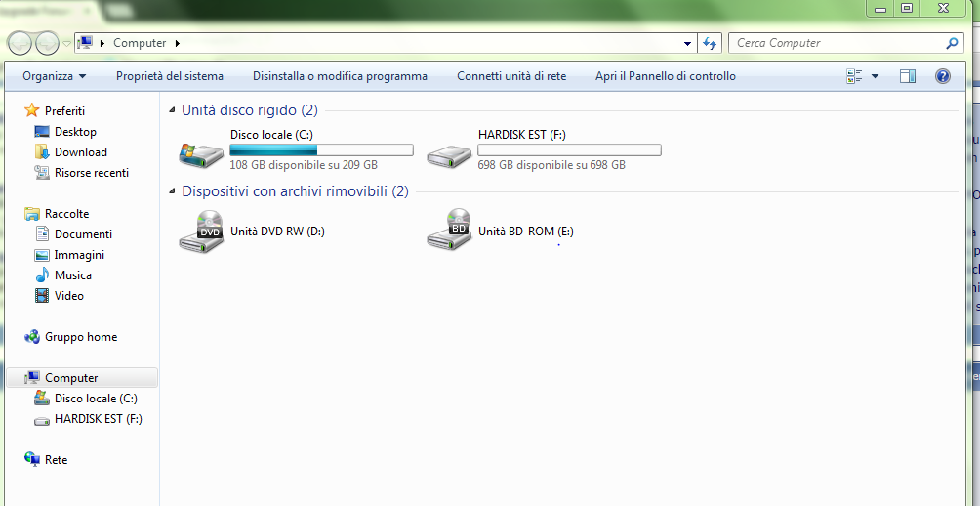The image size is (980, 506).
Task: Click Proprietà del sistema in toolbar
Action: coord(169,76)
